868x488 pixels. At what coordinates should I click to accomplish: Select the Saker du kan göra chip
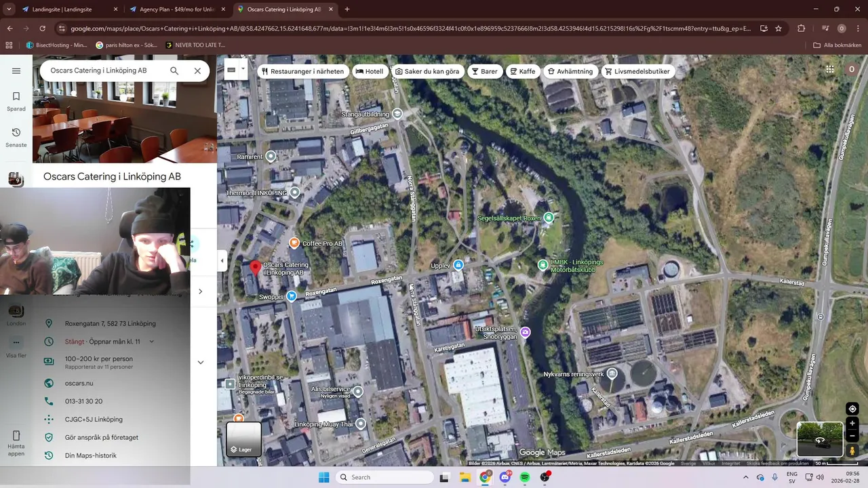[427, 71]
